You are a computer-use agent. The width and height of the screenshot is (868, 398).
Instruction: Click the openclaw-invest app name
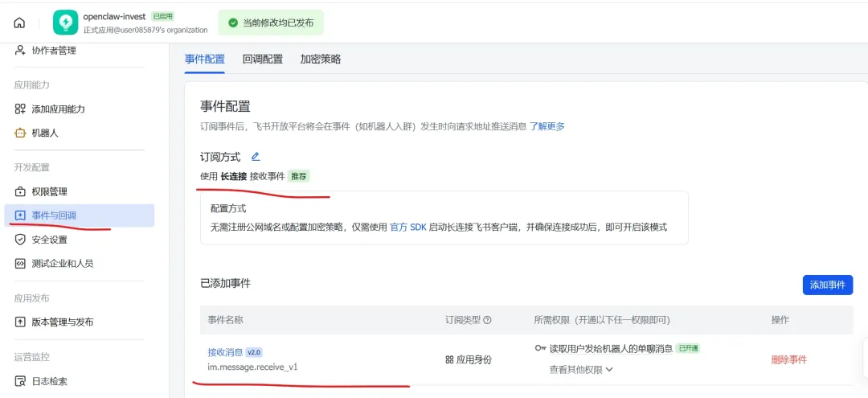click(x=115, y=17)
